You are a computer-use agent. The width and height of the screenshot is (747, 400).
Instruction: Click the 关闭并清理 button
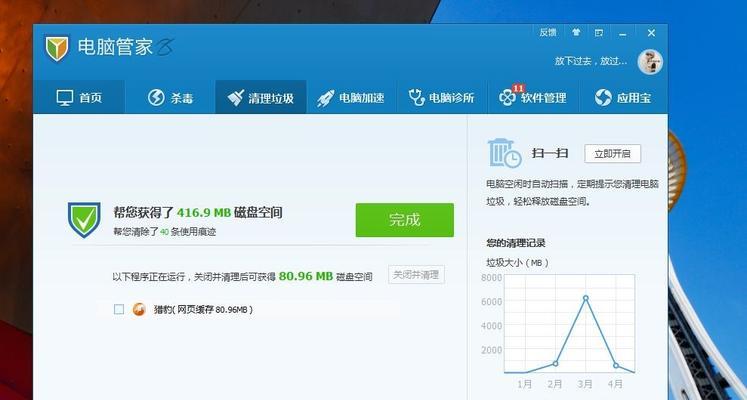point(416,275)
